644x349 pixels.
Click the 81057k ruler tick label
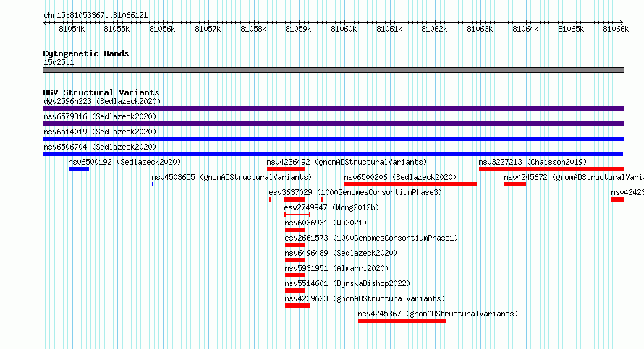pos(208,29)
